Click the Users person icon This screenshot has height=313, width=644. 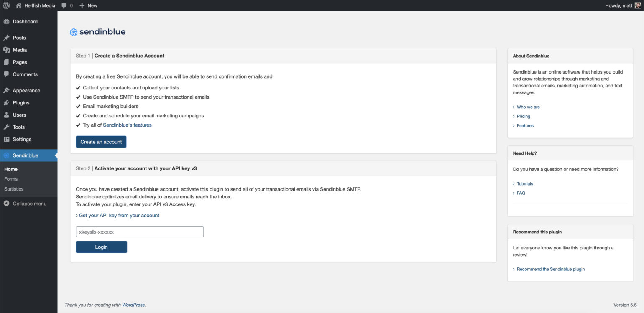tap(6, 115)
